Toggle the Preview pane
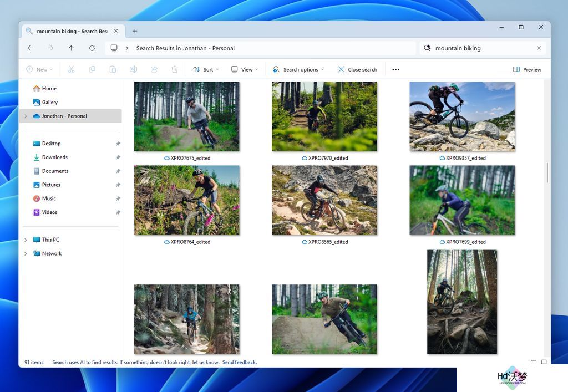 click(x=527, y=69)
